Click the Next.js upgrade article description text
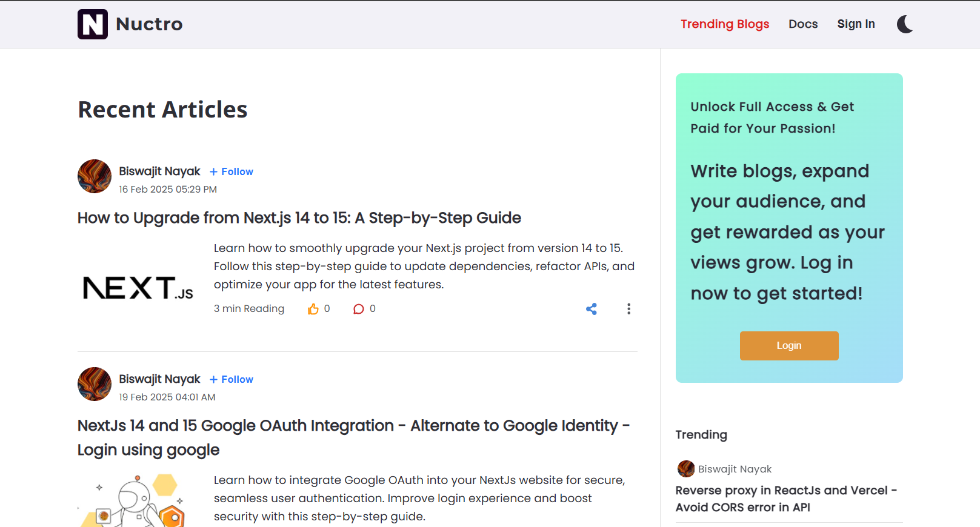Viewport: 980px width, 527px height. (424, 267)
